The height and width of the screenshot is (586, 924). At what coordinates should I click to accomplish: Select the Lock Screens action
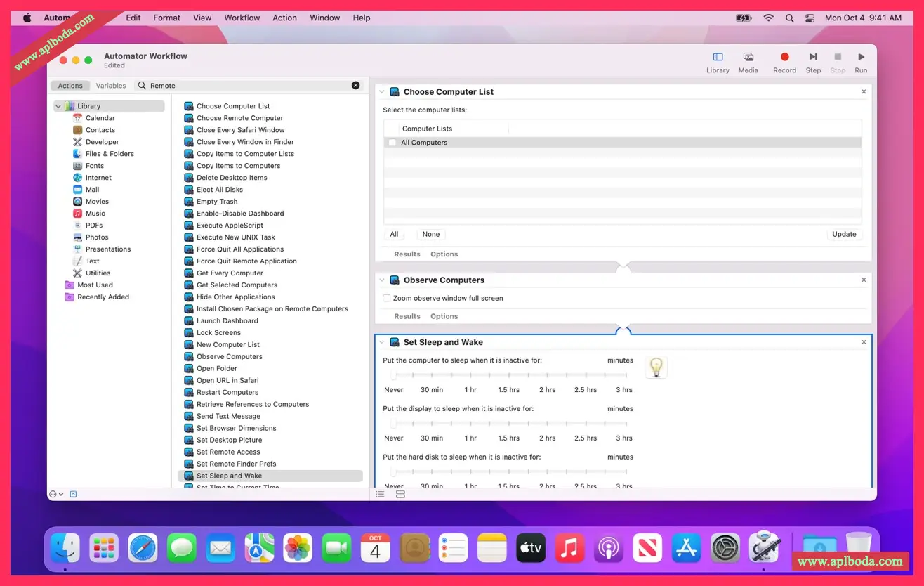click(x=218, y=333)
